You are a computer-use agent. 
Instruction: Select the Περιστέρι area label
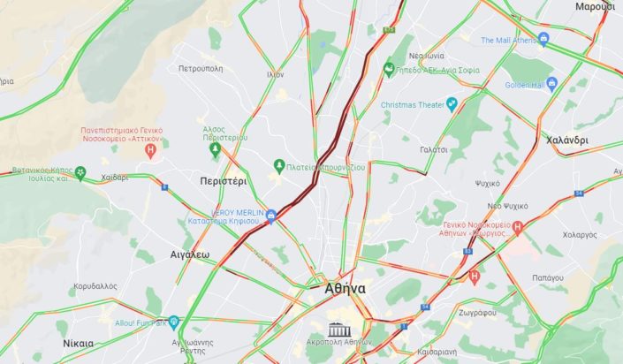tap(224, 182)
